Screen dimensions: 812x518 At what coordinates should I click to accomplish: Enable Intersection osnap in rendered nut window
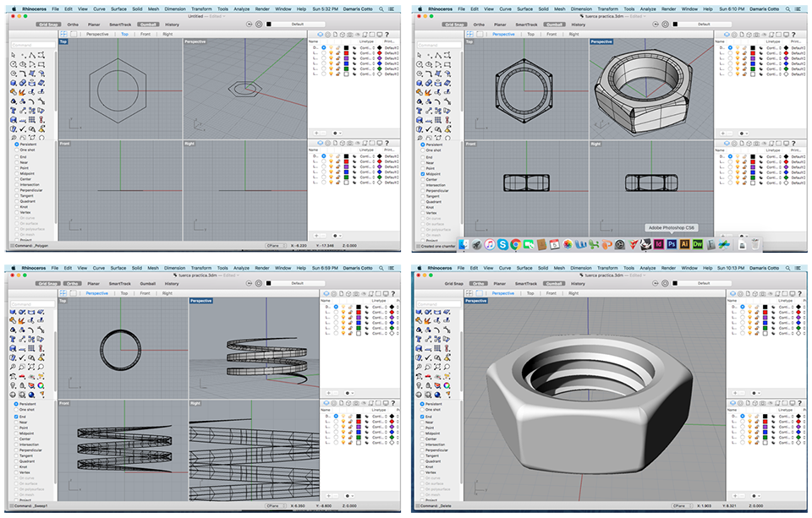pos(423,444)
